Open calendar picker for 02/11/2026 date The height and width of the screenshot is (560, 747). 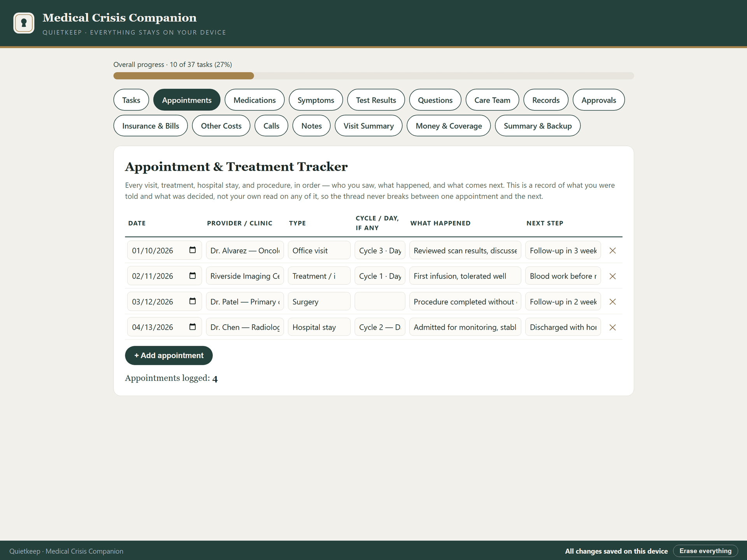[x=193, y=276]
